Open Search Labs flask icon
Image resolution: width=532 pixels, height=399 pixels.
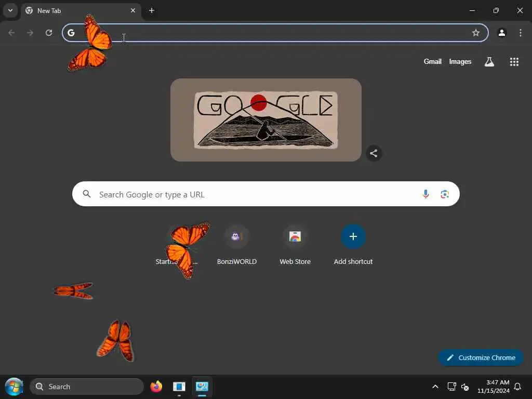pos(489,62)
